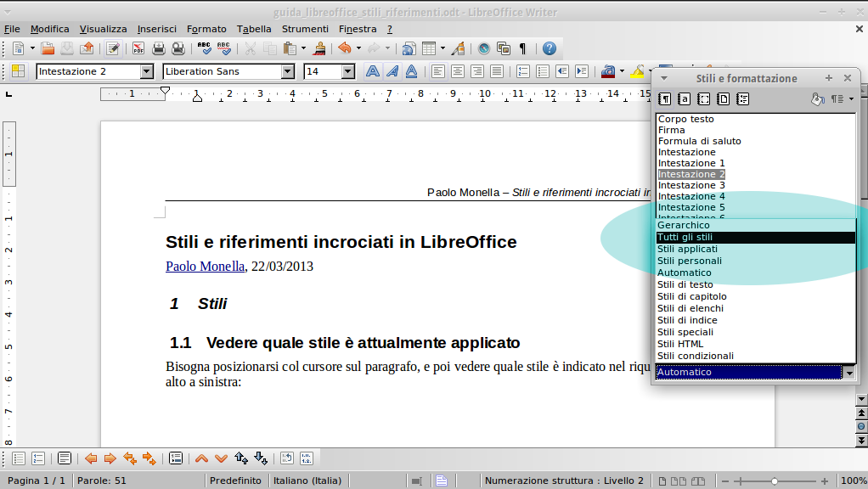Toggle numbered list
Image resolution: width=868 pixels, height=489 pixels.
522,71
